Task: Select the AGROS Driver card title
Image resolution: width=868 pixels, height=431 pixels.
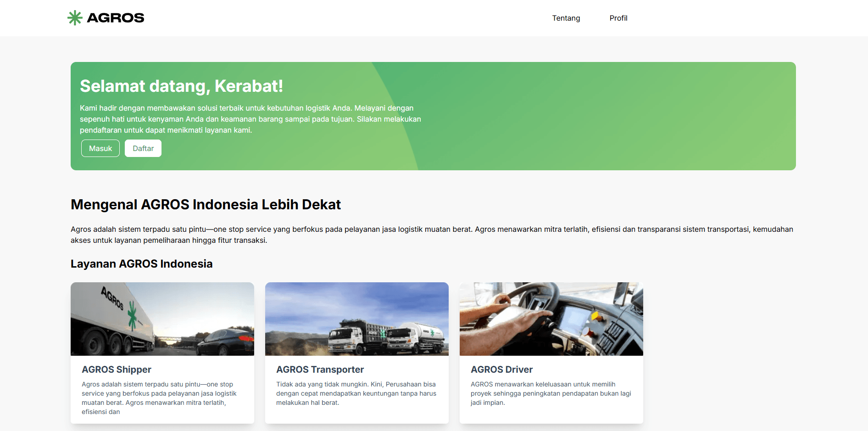Action: point(501,369)
